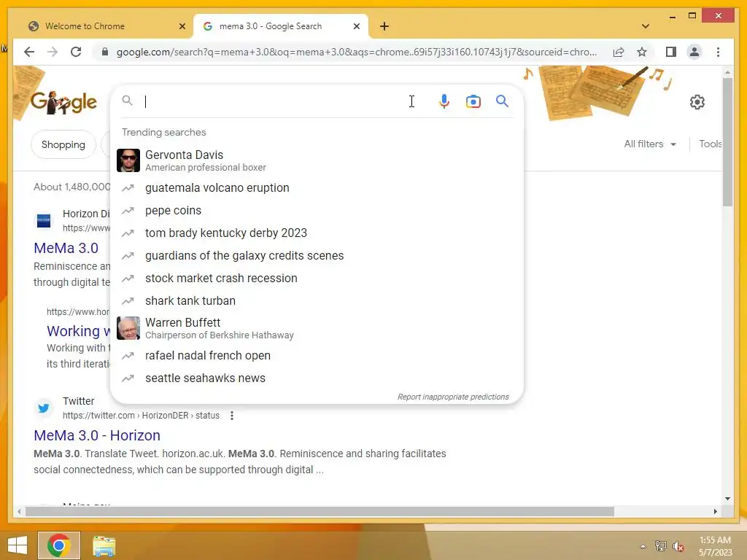747x560 pixels.
Task: Click the Chrome forward arrow button
Action: point(53,52)
